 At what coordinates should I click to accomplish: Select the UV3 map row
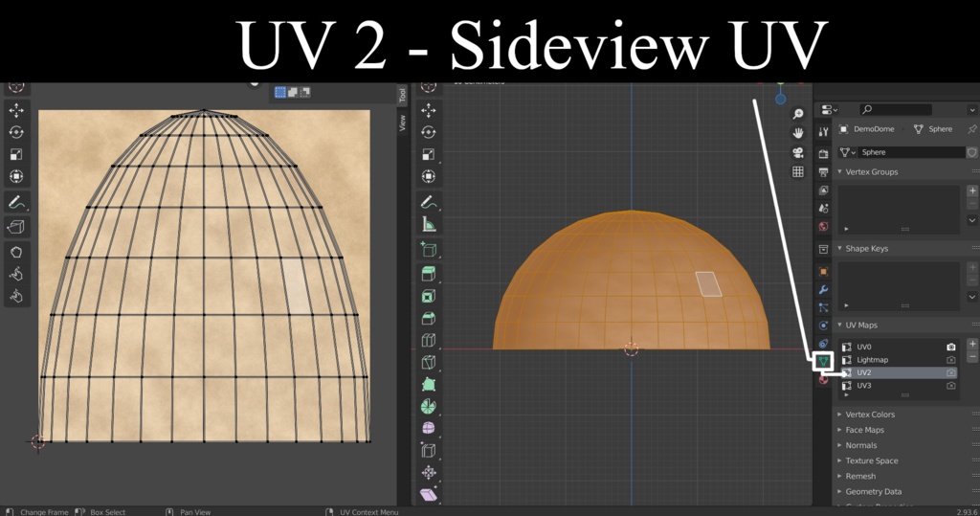[x=899, y=386]
